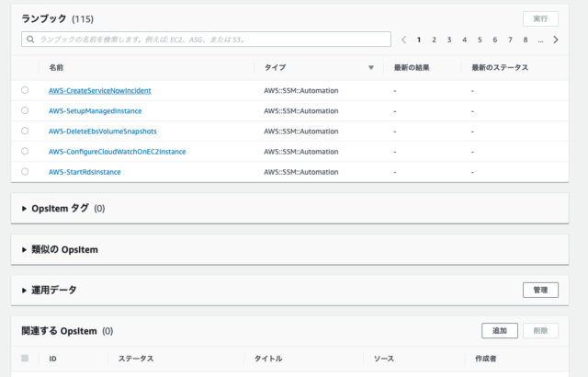Click the ステータス column header in related OpsItem

136,359
